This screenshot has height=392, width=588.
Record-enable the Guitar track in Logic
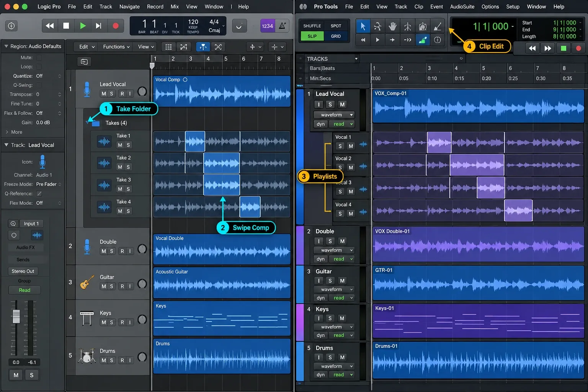[x=122, y=286]
